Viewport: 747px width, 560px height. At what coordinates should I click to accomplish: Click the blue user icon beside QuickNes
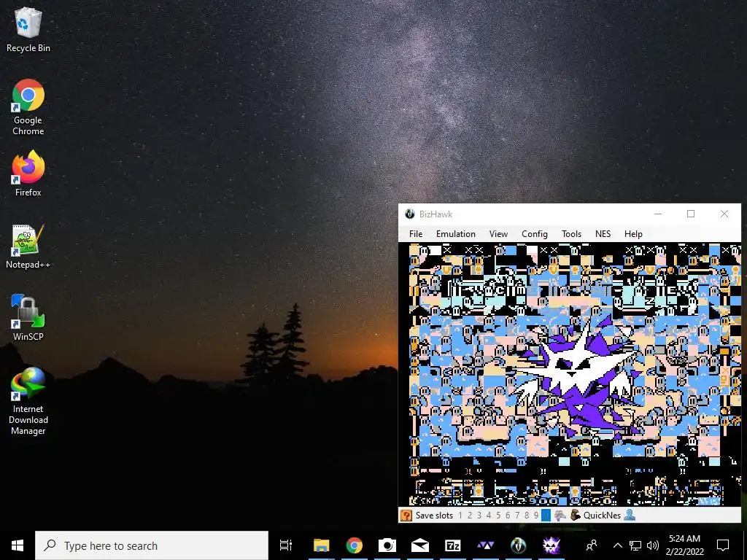pyautogui.click(x=630, y=516)
